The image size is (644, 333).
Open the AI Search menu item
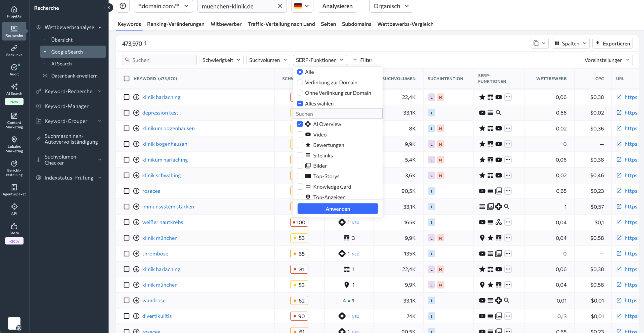point(61,64)
